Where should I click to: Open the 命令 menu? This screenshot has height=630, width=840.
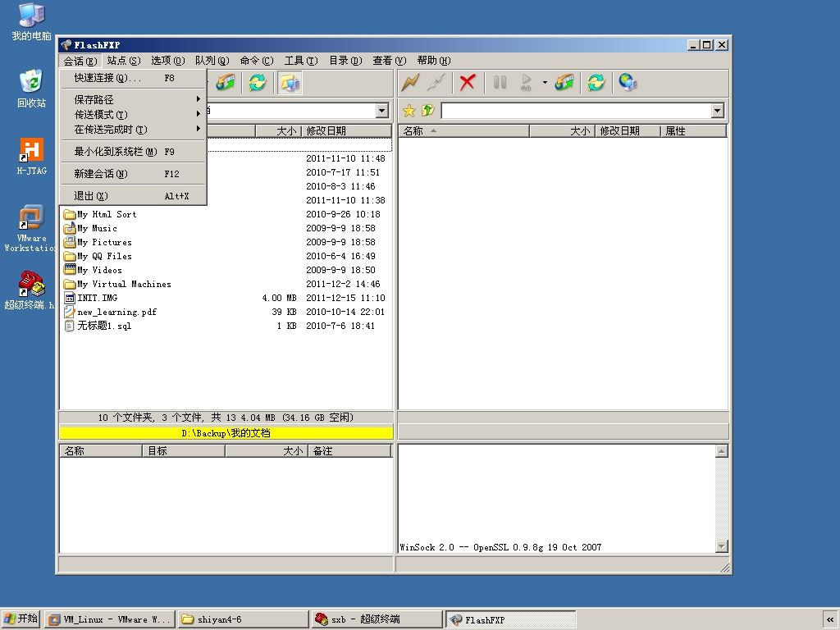pos(256,61)
